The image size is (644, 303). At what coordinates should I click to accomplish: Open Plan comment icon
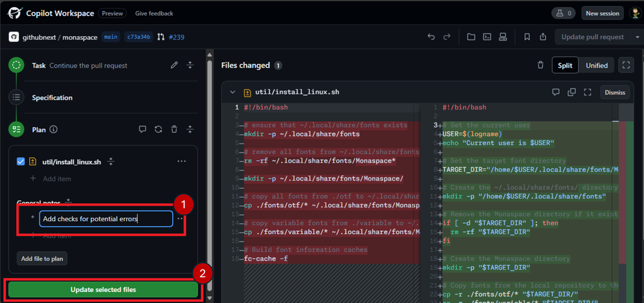point(142,130)
